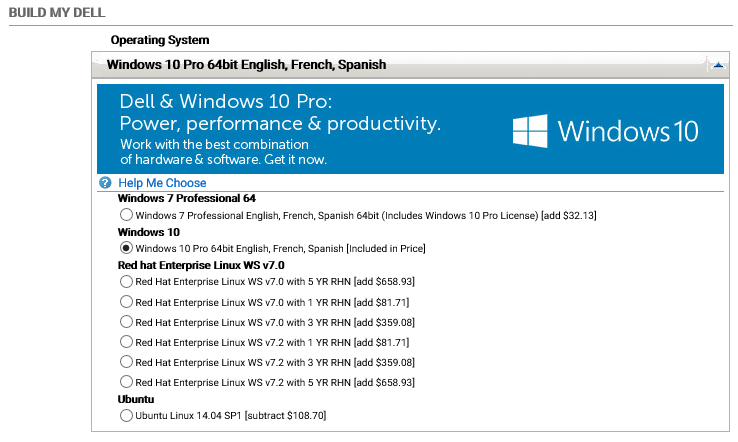Choose Red Hat WS v7.0 with 1 YR RHN
Viewport: 738px width, 442px height.
(126, 302)
